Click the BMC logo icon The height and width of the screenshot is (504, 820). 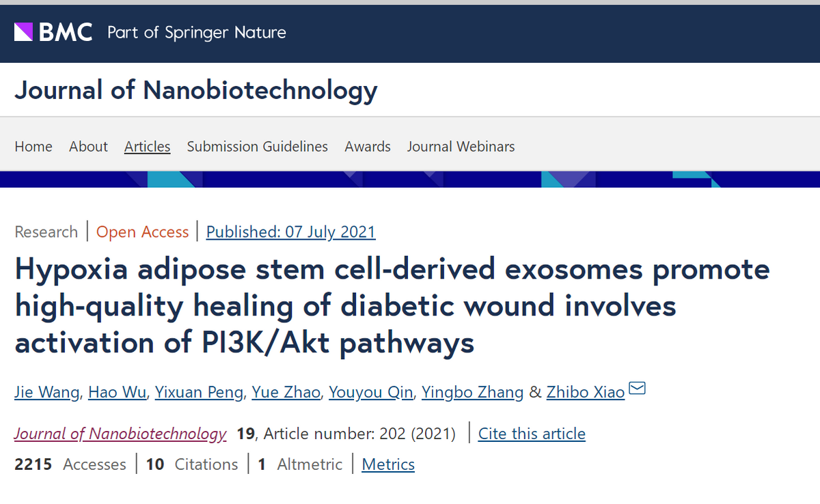23,31
